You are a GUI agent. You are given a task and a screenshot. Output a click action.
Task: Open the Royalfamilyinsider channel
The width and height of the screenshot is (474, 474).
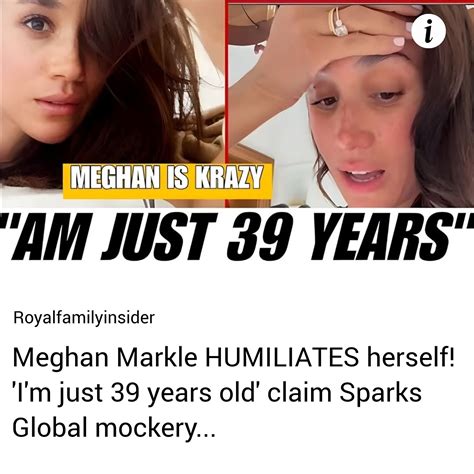coord(84,318)
